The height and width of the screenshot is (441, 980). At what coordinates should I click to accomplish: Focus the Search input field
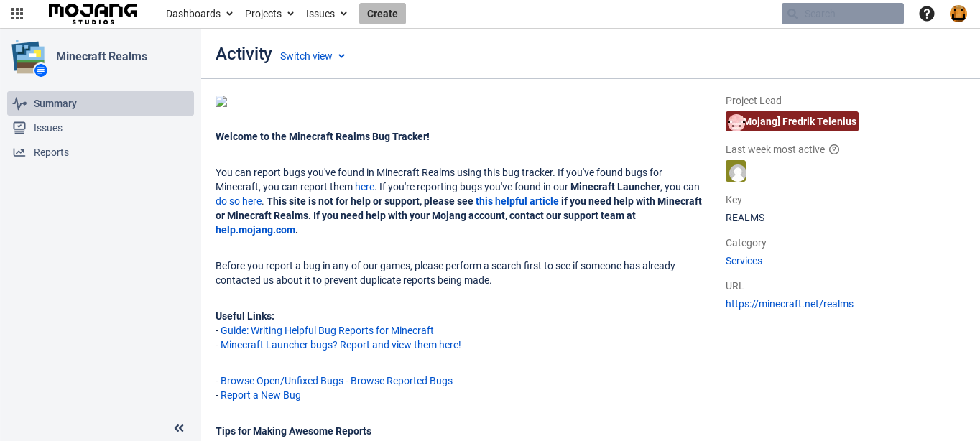pos(849,14)
